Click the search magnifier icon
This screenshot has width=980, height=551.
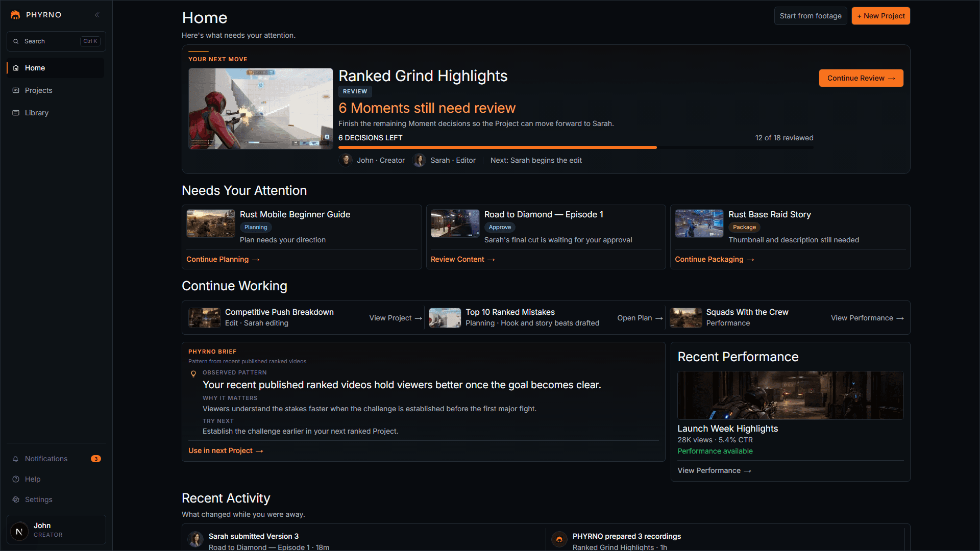tap(16, 41)
